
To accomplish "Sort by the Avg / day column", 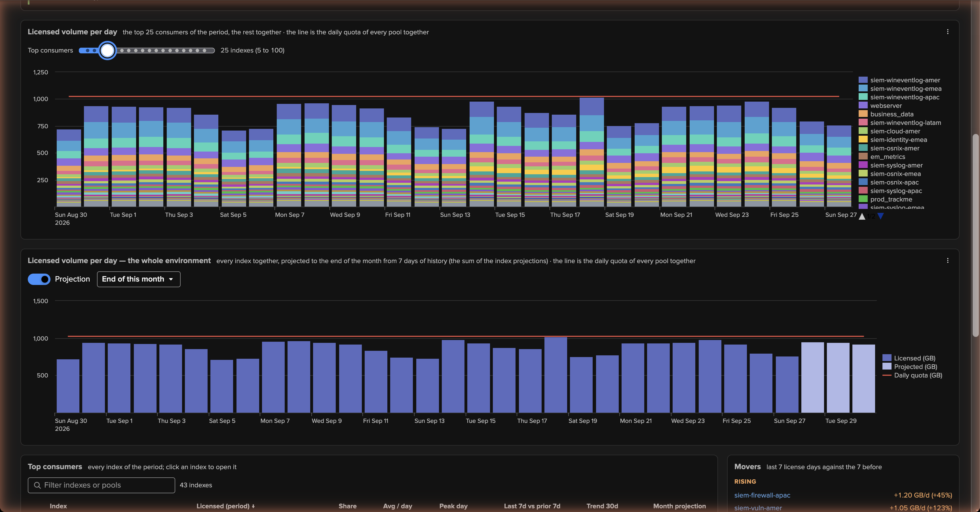I will coord(398,506).
